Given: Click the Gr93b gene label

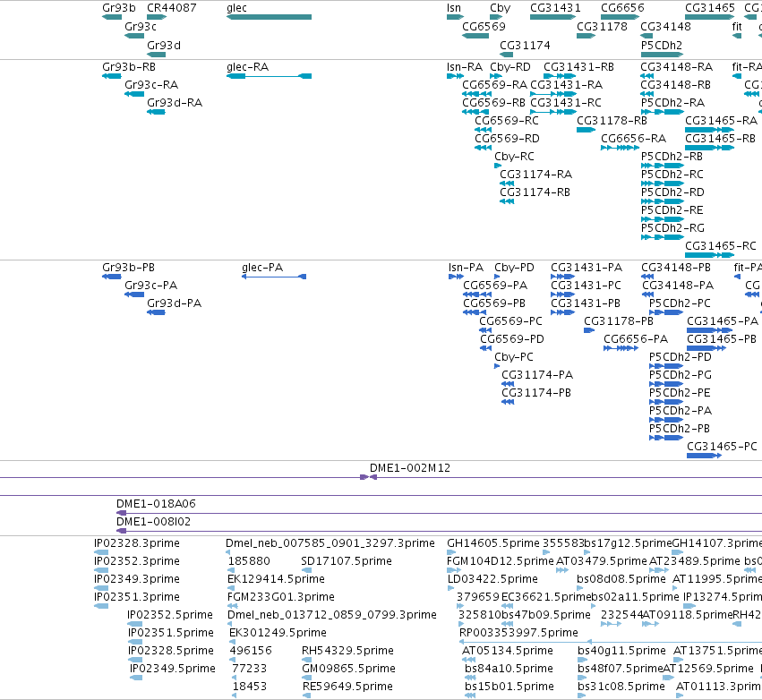Looking at the screenshot, I should (x=118, y=8).
